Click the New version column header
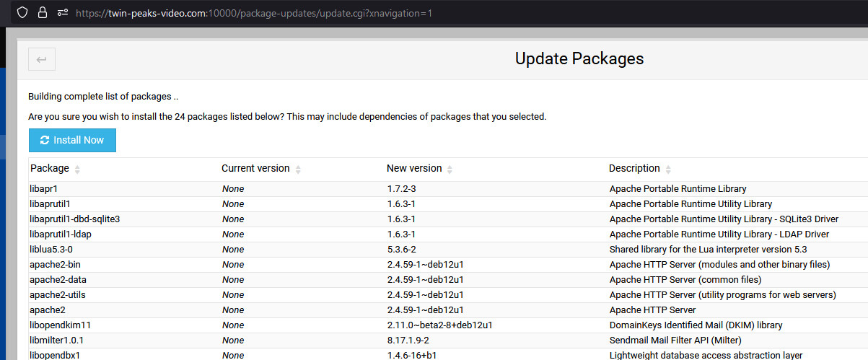 [414, 168]
